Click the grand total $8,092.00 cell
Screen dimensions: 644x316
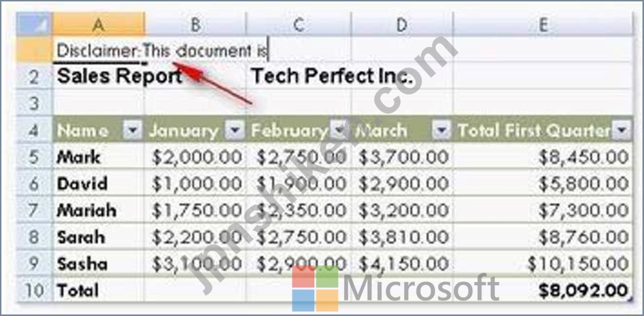tap(543, 289)
